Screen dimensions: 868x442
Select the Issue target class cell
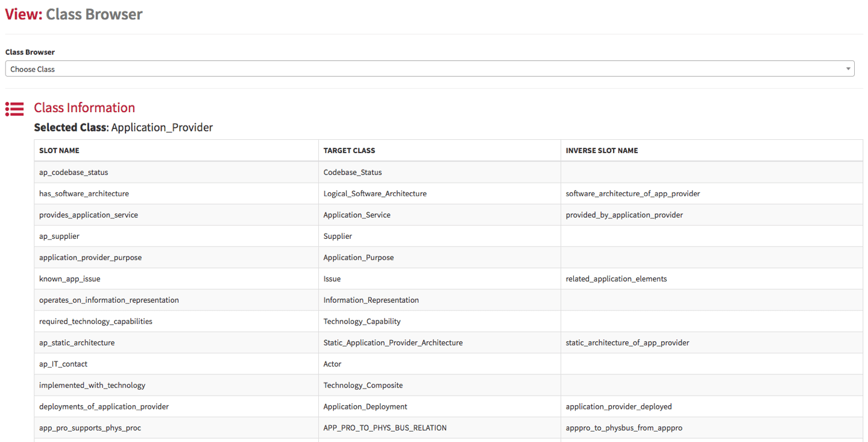(439, 279)
